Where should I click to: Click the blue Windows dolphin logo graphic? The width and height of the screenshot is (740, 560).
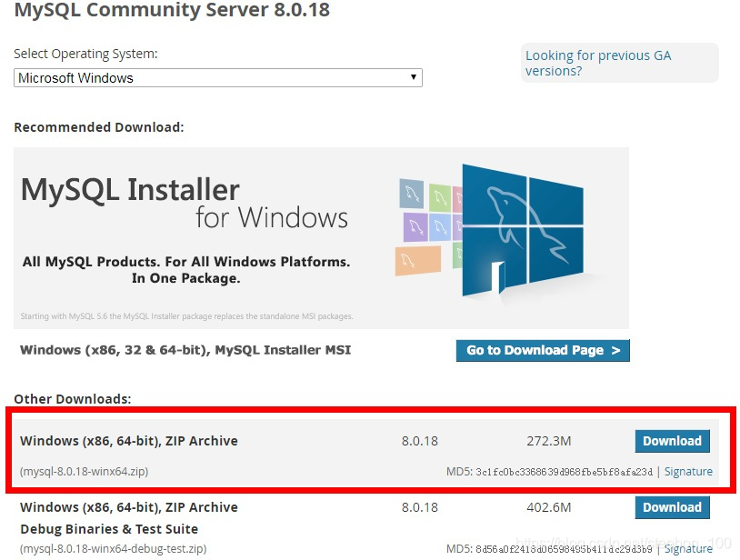523,230
